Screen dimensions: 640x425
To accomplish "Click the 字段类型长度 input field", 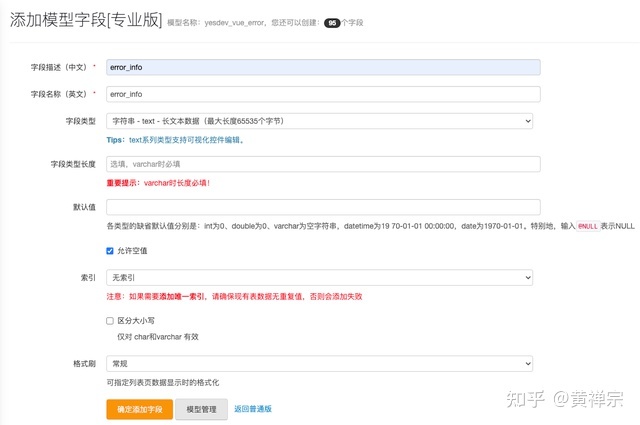I will [323, 164].
